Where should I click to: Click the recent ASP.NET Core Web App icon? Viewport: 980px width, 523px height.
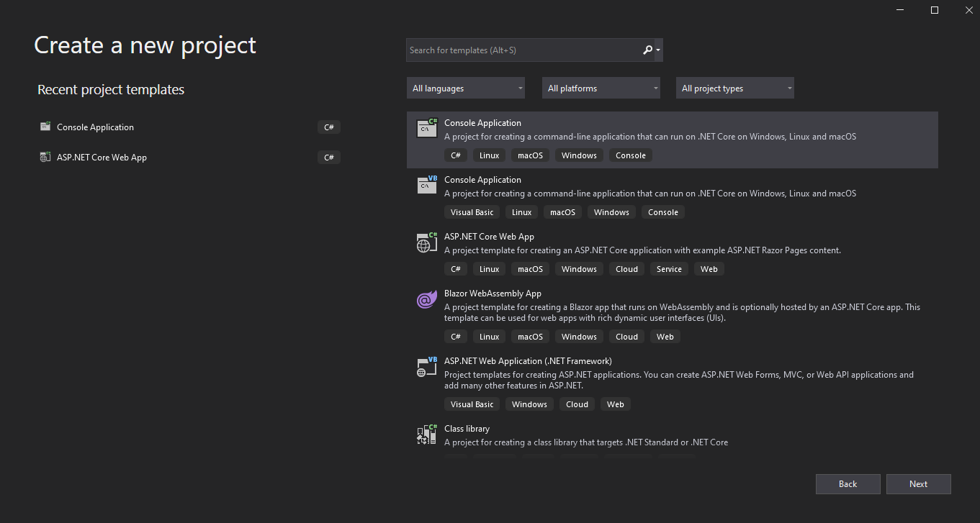pos(45,158)
